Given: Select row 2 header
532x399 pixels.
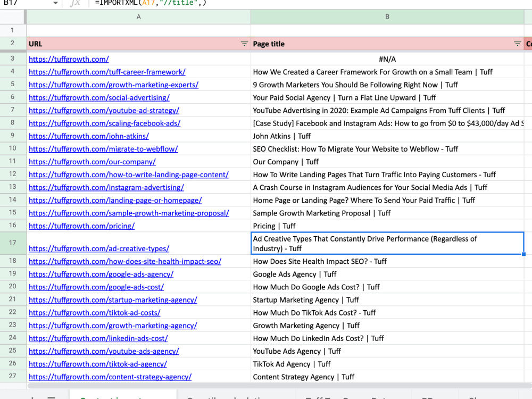Looking at the screenshot, I should [13, 44].
